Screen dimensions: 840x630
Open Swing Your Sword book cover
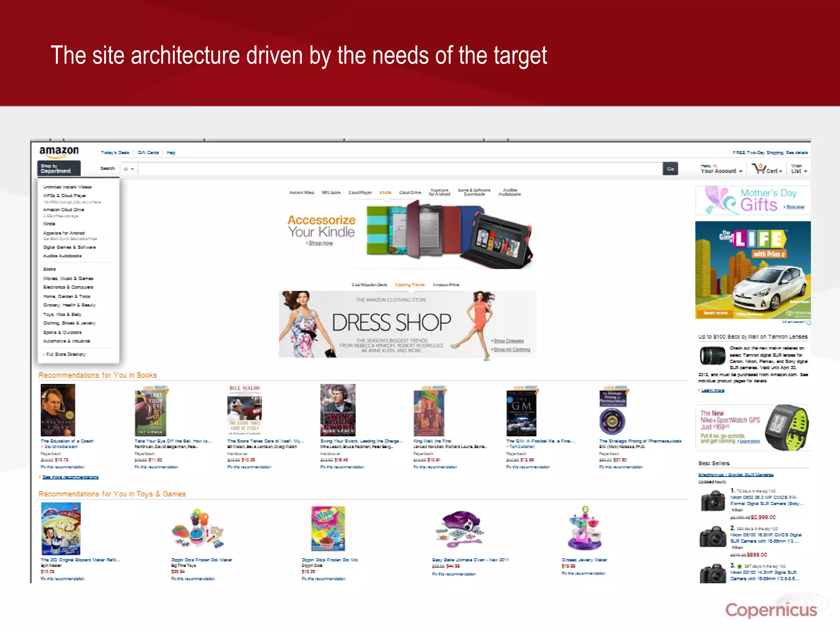(338, 410)
